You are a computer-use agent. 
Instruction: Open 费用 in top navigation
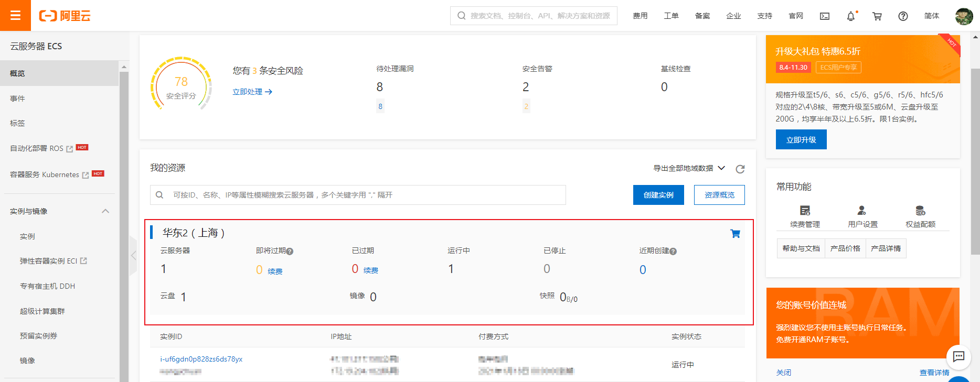(x=640, y=16)
